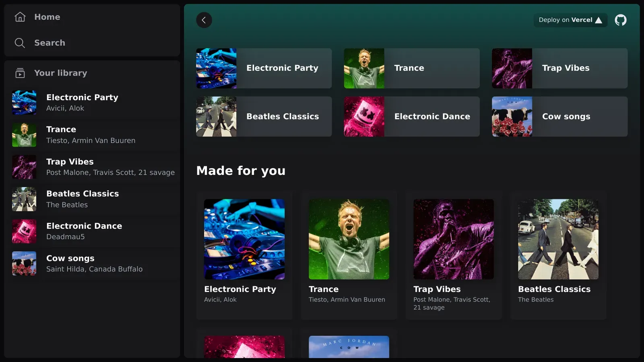The height and width of the screenshot is (362, 644).
Task: Open Home in the sidebar
Action: [x=47, y=17]
